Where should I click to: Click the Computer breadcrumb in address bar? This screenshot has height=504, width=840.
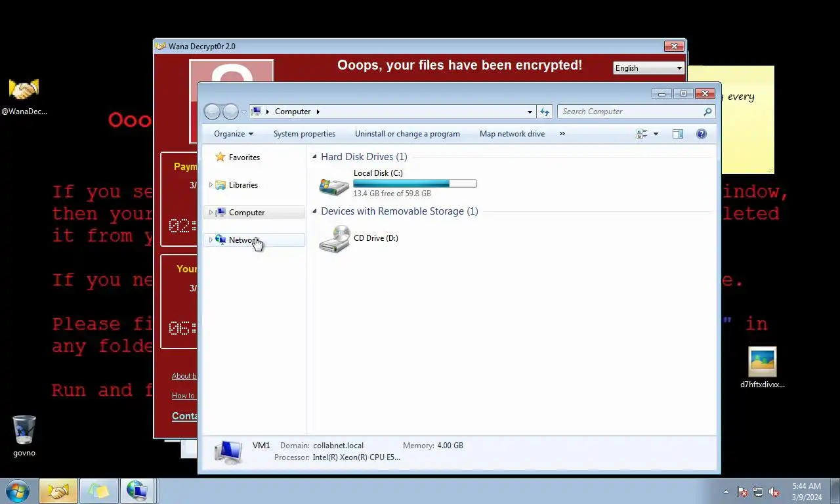click(293, 112)
